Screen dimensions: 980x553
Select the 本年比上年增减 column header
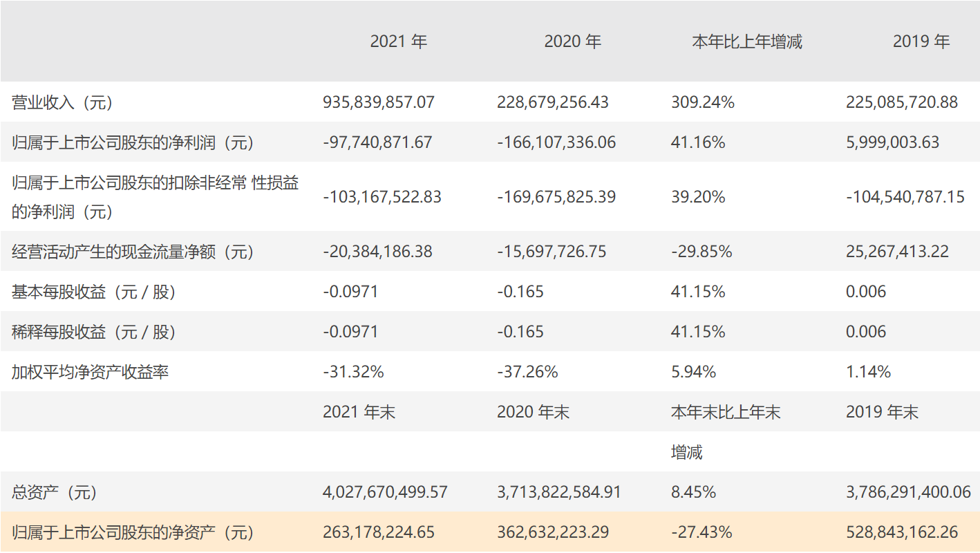click(747, 41)
